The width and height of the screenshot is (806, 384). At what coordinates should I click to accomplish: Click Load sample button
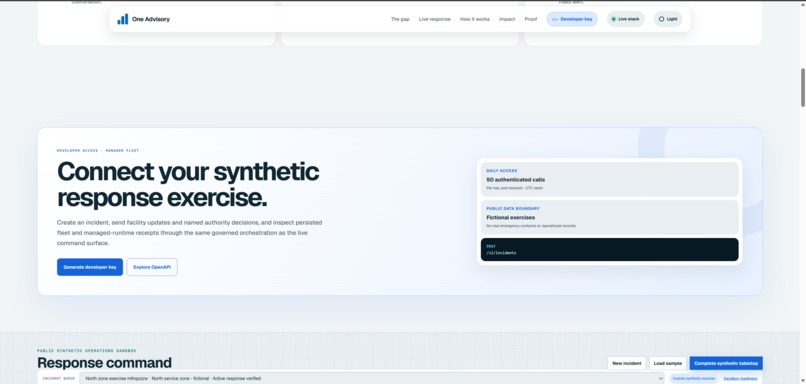tap(668, 363)
